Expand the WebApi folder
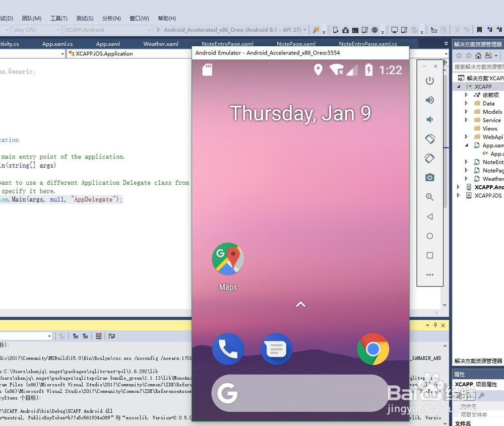Screen dimensions: 504x426 coord(466,136)
